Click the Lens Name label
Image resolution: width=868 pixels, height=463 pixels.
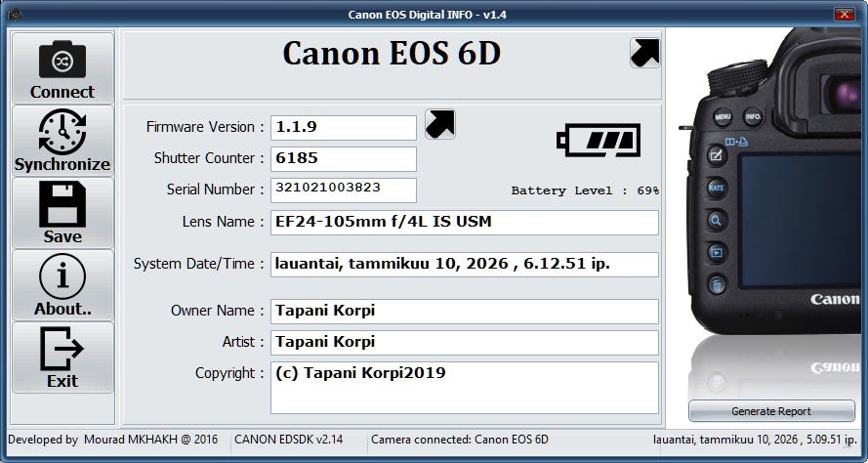point(223,222)
